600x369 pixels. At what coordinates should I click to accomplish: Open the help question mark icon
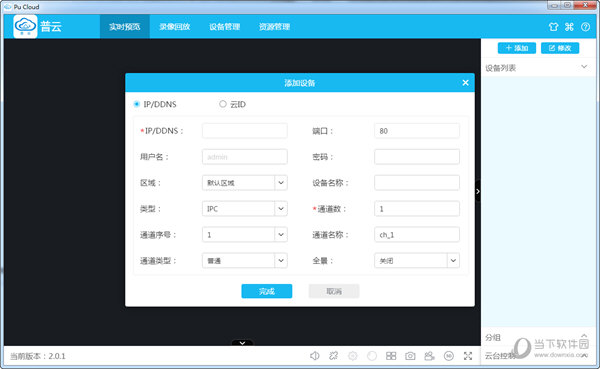585,27
